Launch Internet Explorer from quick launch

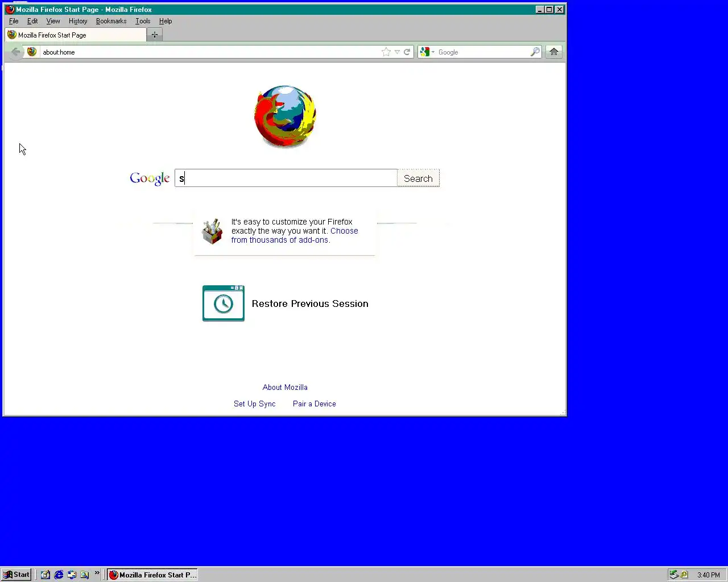pyautogui.click(x=59, y=575)
